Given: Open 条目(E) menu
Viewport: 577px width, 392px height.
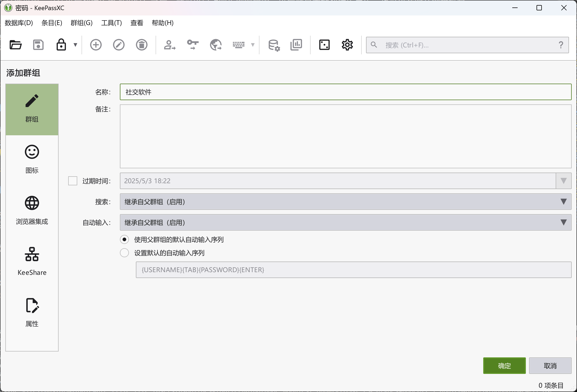Looking at the screenshot, I should coord(52,23).
